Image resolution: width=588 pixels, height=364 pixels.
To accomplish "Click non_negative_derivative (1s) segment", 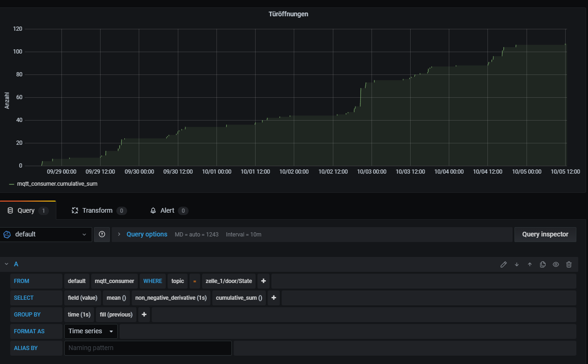I will pyautogui.click(x=171, y=298).
